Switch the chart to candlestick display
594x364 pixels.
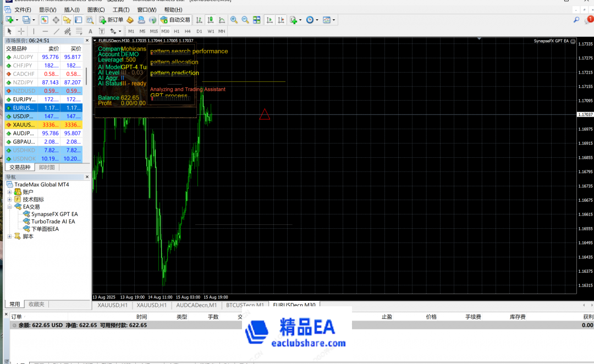(x=210, y=20)
